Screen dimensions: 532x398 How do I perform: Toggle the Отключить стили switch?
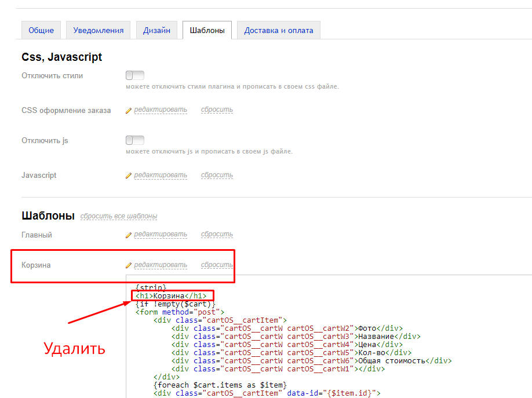[134, 75]
